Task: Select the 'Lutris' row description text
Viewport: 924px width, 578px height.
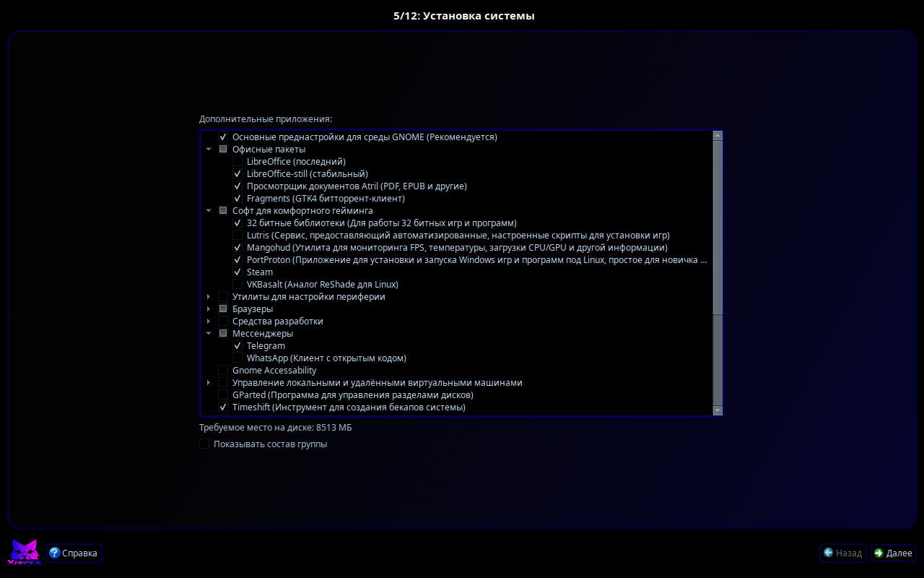Action: pos(458,236)
